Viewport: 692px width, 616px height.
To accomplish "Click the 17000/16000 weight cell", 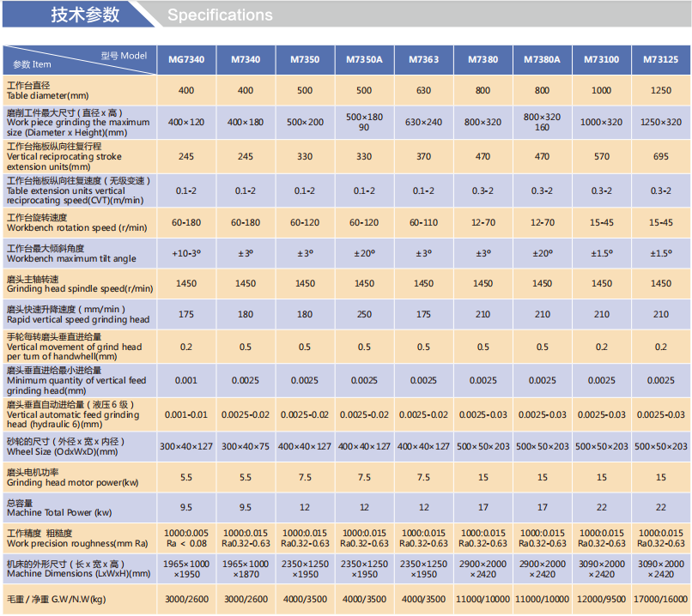I will [661, 599].
